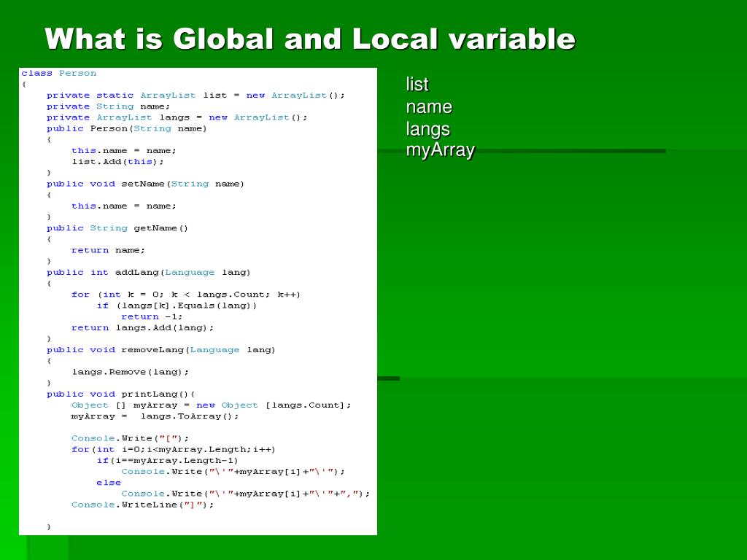Click the 'for (int k = 0; k < langs.Count; k++)' line
Viewport: 747px width, 560px height.
click(x=186, y=295)
